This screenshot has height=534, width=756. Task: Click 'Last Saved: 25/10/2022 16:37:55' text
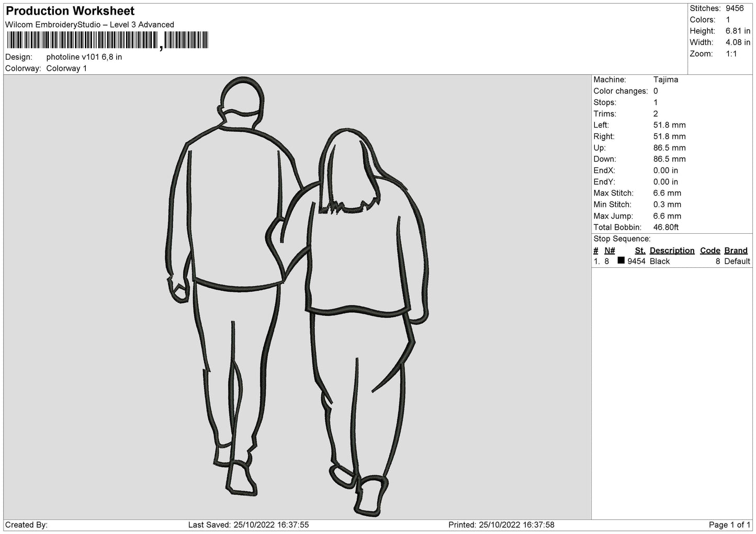249,525
